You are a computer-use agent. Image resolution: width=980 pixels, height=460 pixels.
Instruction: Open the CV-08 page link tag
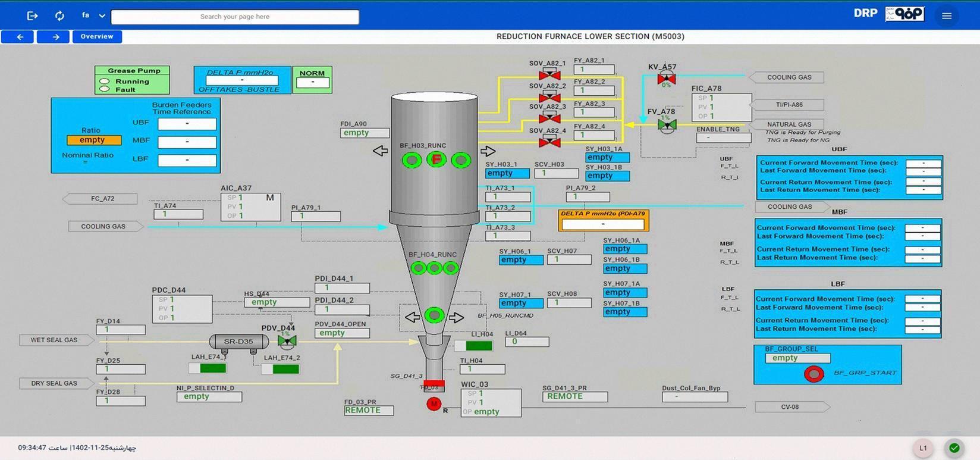pyautogui.click(x=793, y=407)
